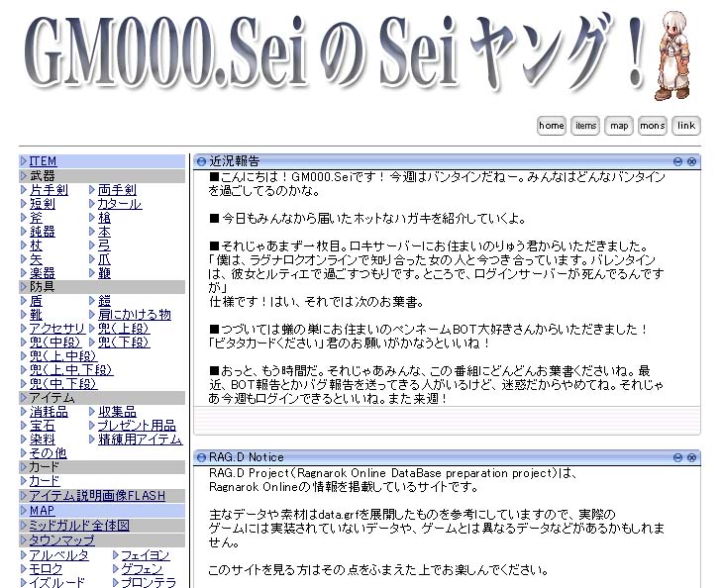This screenshot has height=588, width=722.
Task: Open the プレゼント用品 link
Action: tap(137, 425)
